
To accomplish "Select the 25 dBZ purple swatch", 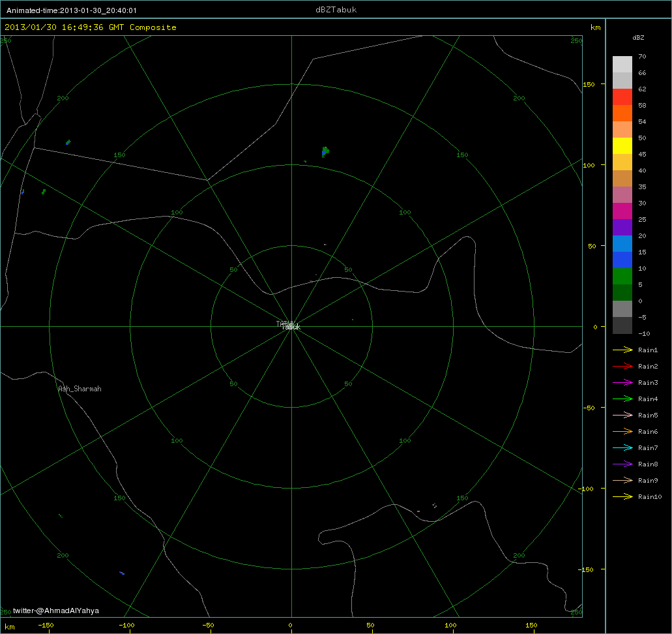I will tap(622, 228).
